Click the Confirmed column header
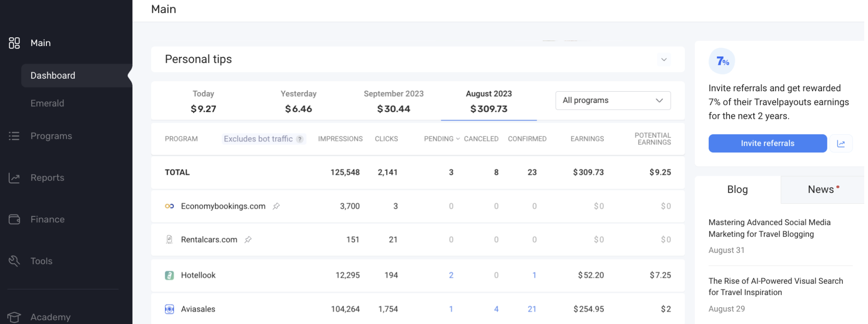868x324 pixels. coord(527,139)
